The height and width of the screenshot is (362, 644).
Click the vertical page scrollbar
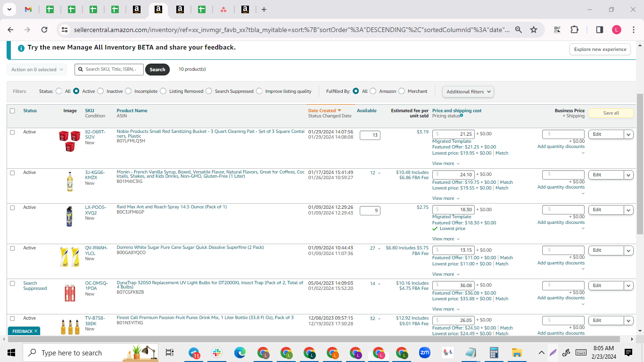coord(640,164)
